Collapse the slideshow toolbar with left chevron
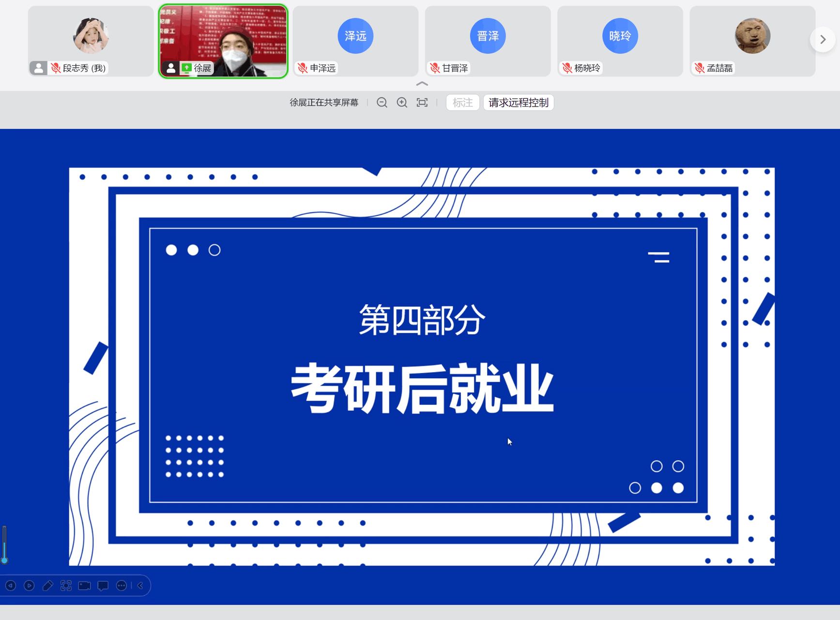840x620 pixels. [140, 586]
